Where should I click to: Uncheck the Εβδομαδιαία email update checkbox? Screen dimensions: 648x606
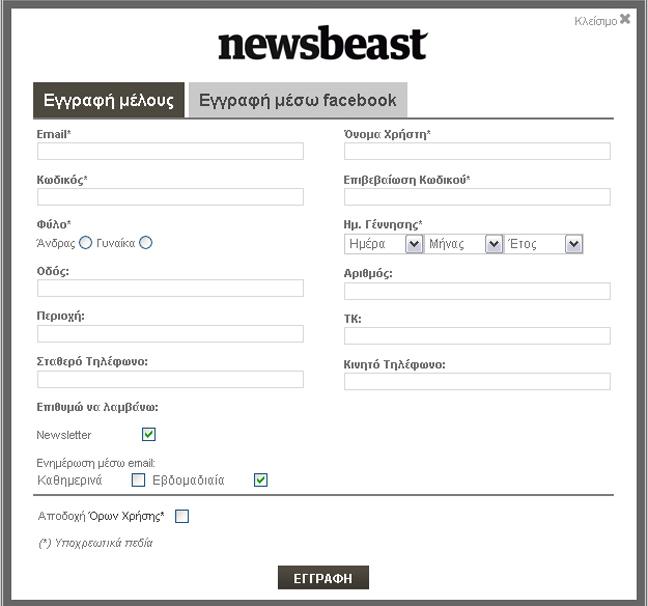[x=261, y=480]
